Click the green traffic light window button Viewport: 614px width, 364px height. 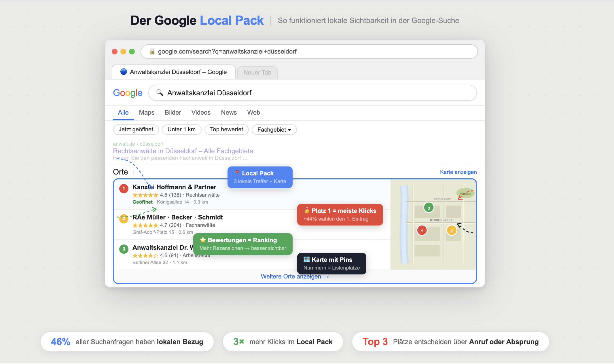tap(132, 52)
